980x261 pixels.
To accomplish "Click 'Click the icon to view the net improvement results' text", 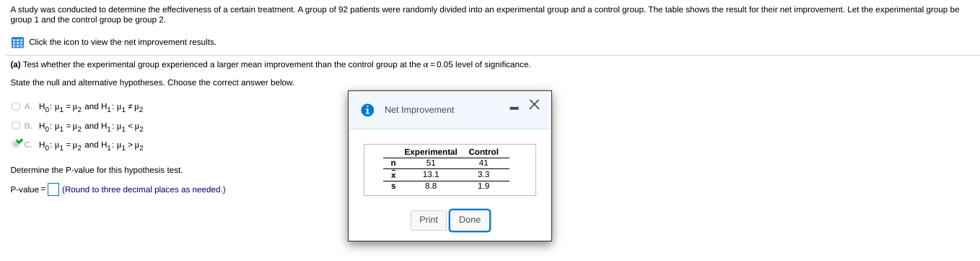I will pos(123,42).
